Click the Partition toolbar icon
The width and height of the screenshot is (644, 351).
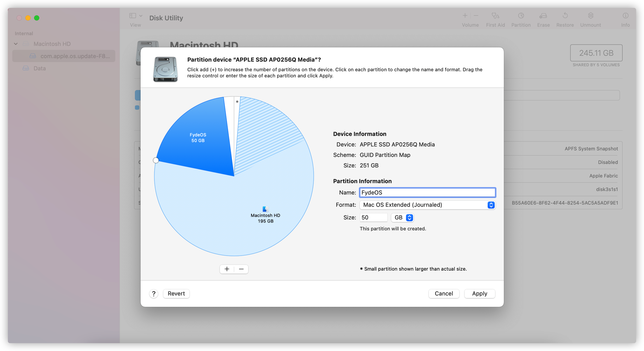tap(521, 16)
